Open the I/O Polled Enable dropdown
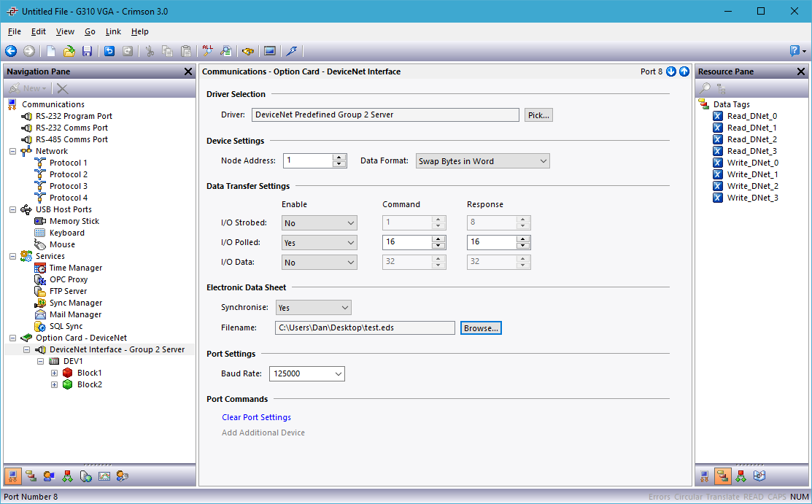The height and width of the screenshot is (504, 812). pos(319,242)
